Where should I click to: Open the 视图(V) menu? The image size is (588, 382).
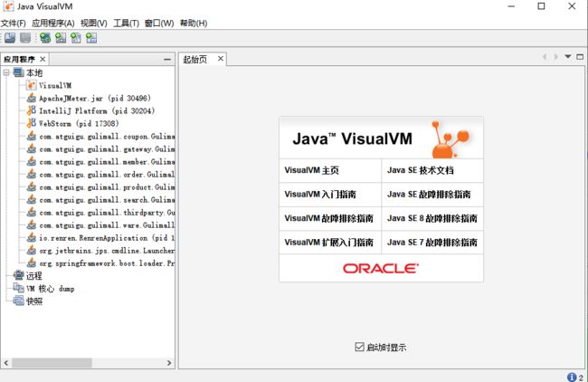coord(94,24)
